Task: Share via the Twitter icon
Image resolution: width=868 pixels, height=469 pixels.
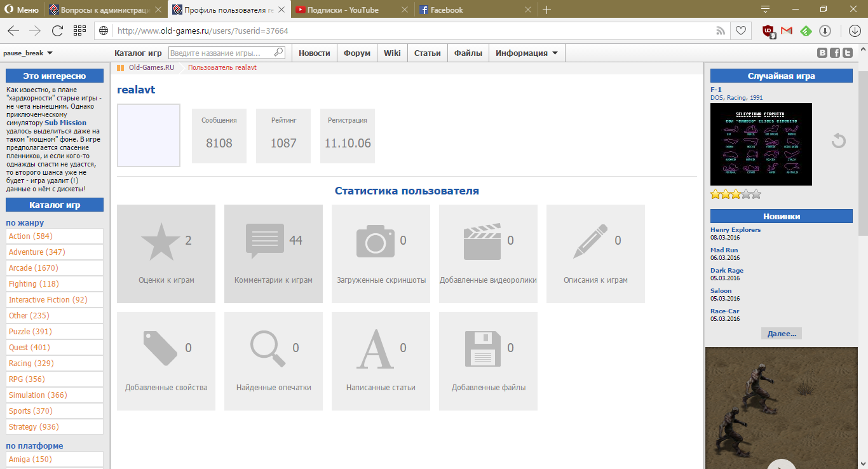Action: pyautogui.click(x=847, y=53)
